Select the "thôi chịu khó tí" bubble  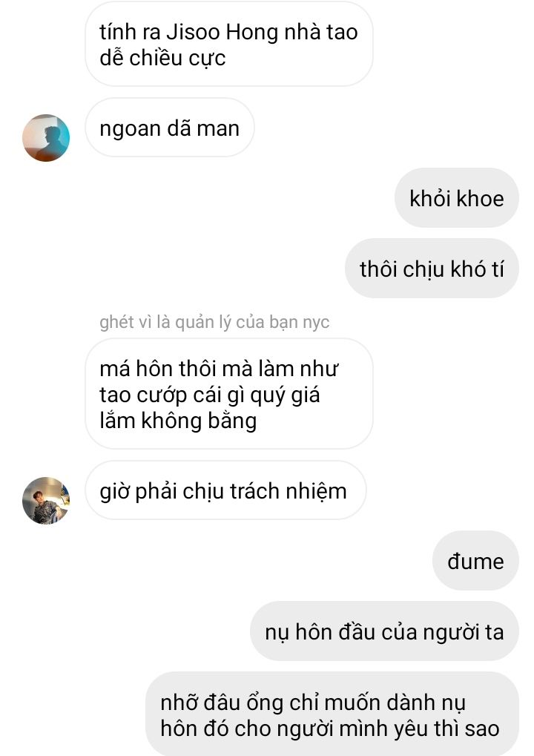pos(432,269)
